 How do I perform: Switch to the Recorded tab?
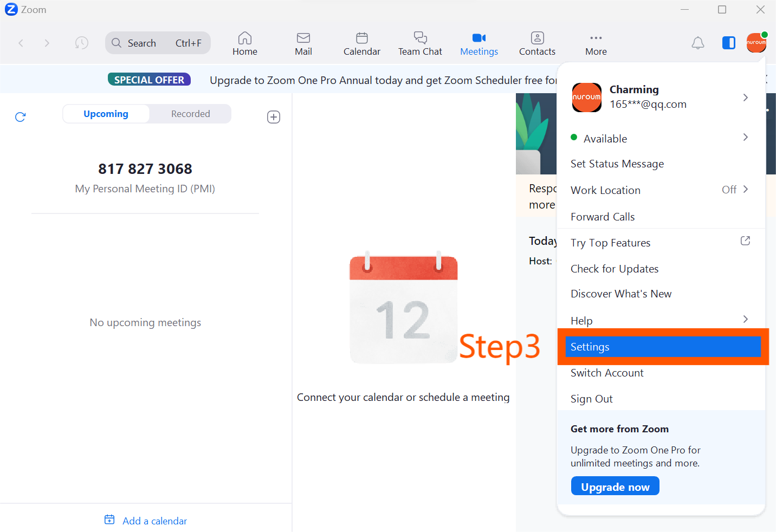click(191, 114)
